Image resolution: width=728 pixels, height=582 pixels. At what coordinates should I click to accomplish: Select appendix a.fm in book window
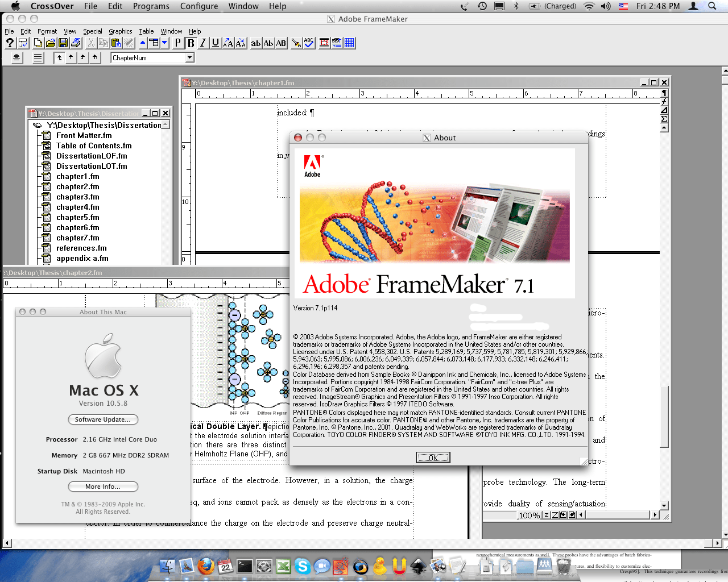(x=82, y=258)
